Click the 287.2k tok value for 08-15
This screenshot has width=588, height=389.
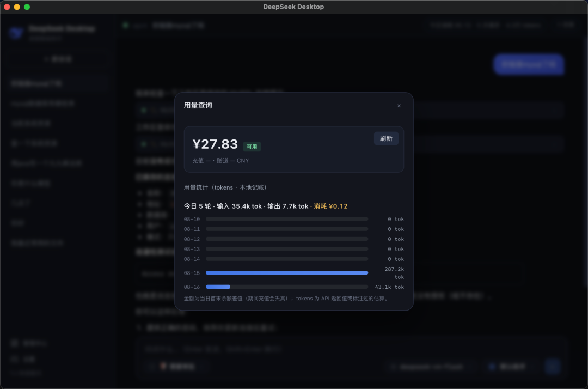tap(394, 273)
